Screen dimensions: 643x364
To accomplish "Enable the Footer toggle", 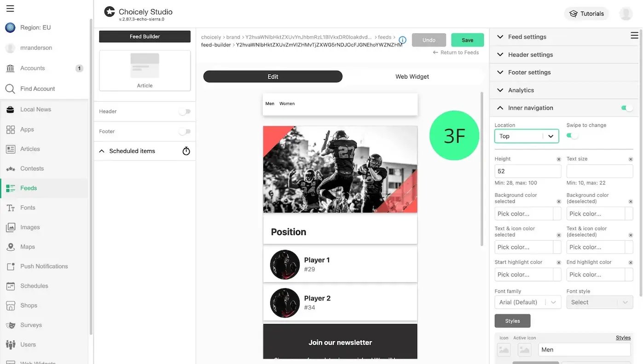I will pyautogui.click(x=185, y=132).
